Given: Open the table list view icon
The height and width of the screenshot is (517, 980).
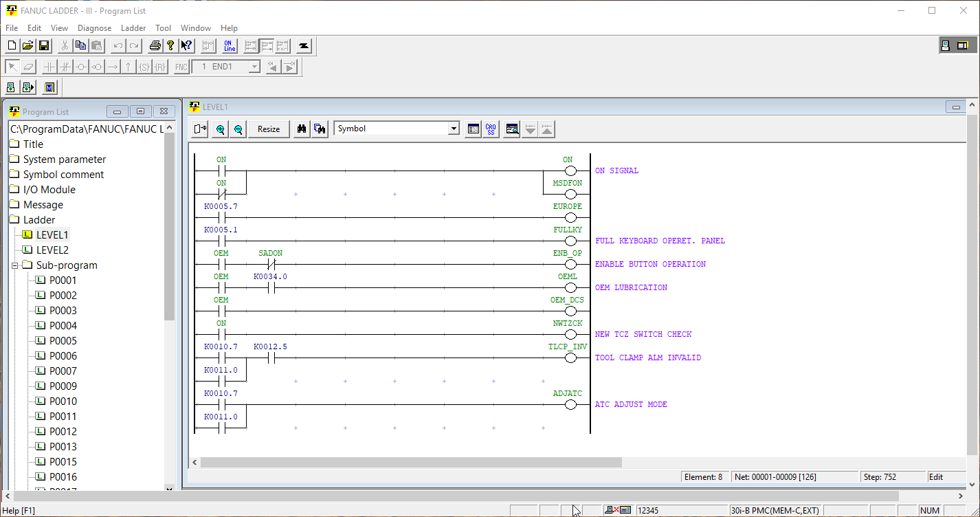Looking at the screenshot, I should coord(473,129).
